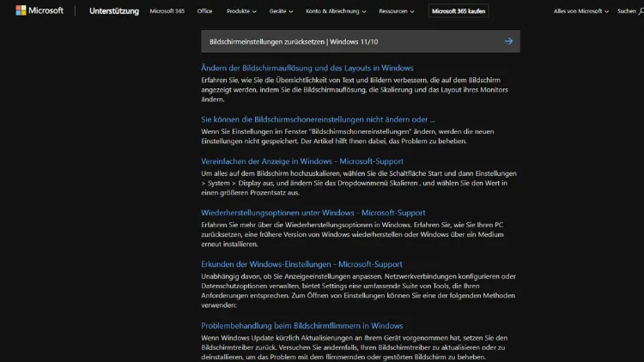Open Vereinfachen der Anzeige in Windows

(302, 161)
